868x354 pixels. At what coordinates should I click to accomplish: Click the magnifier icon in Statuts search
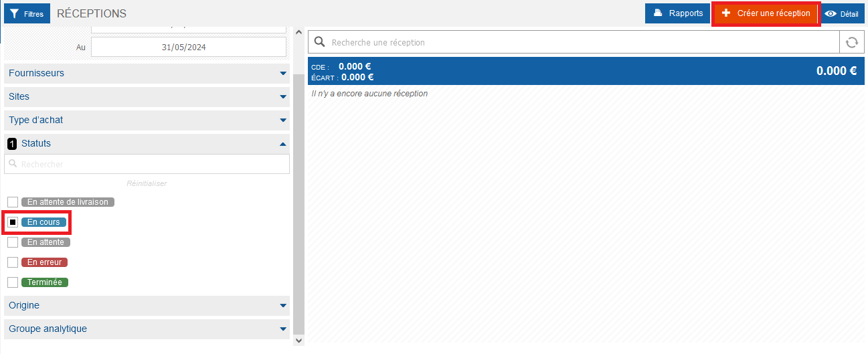(x=13, y=163)
